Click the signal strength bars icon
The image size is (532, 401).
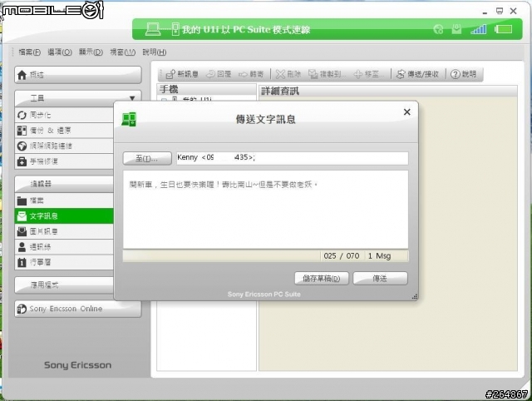[x=479, y=29]
